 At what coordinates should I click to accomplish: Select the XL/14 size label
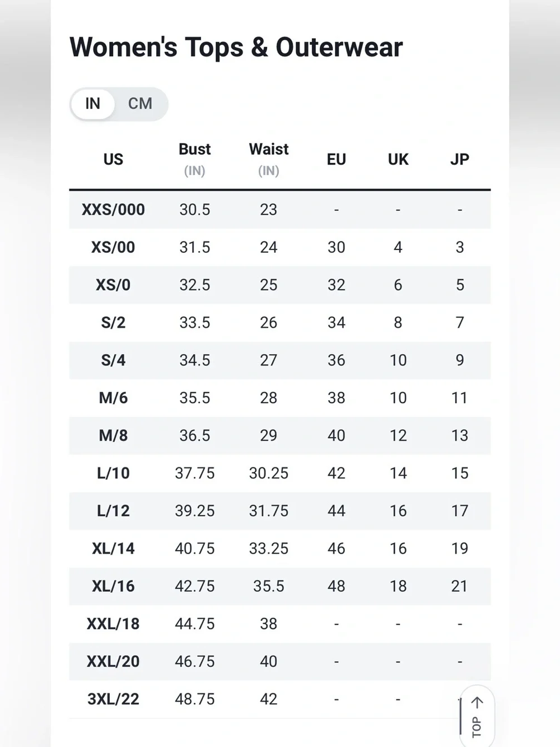(113, 549)
